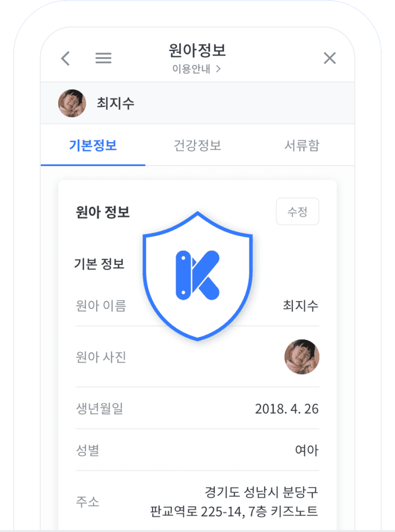Click the 생년월일 field label

point(99,409)
